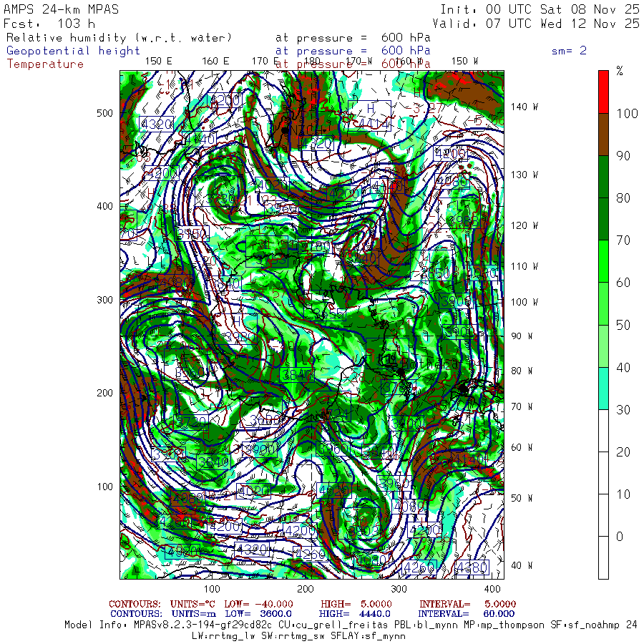Screen dimensions: 644x644
Task: Select the dark green 80–90% colorbar segment
Action: click(603, 177)
